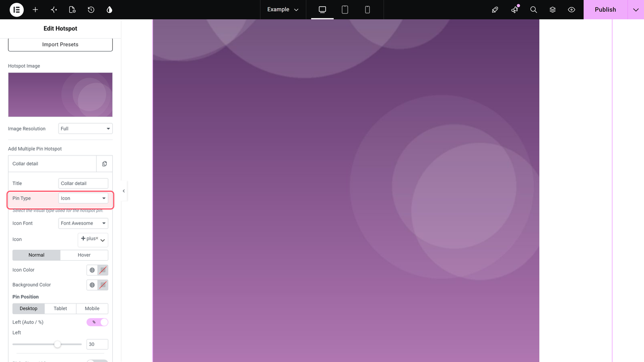
Task: Open the Pin Type dropdown
Action: pos(83,198)
